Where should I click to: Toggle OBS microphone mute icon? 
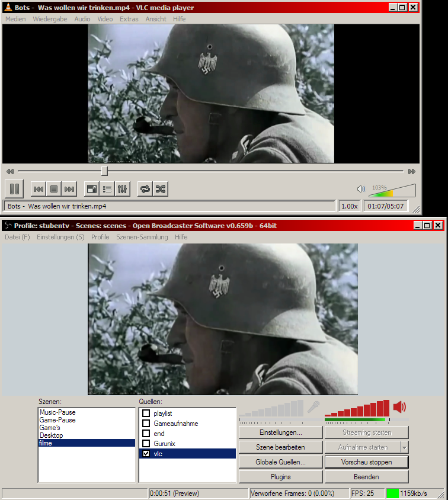pyautogui.click(x=313, y=407)
